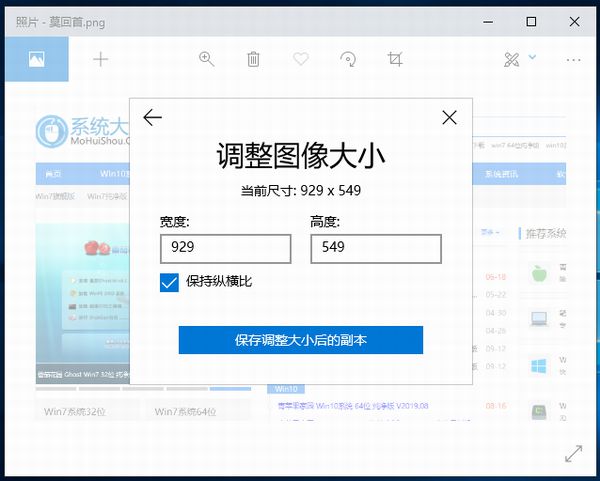This screenshot has height=481, width=600.
Task: Enter fullscreen with the diagonal arrows icon
Action: coord(573,453)
